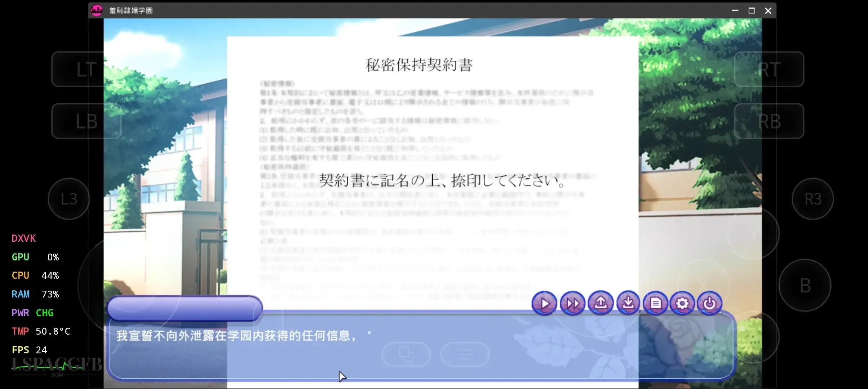Click the GPU 0% overlay reading
This screenshot has width=868, height=389.
(x=35, y=257)
